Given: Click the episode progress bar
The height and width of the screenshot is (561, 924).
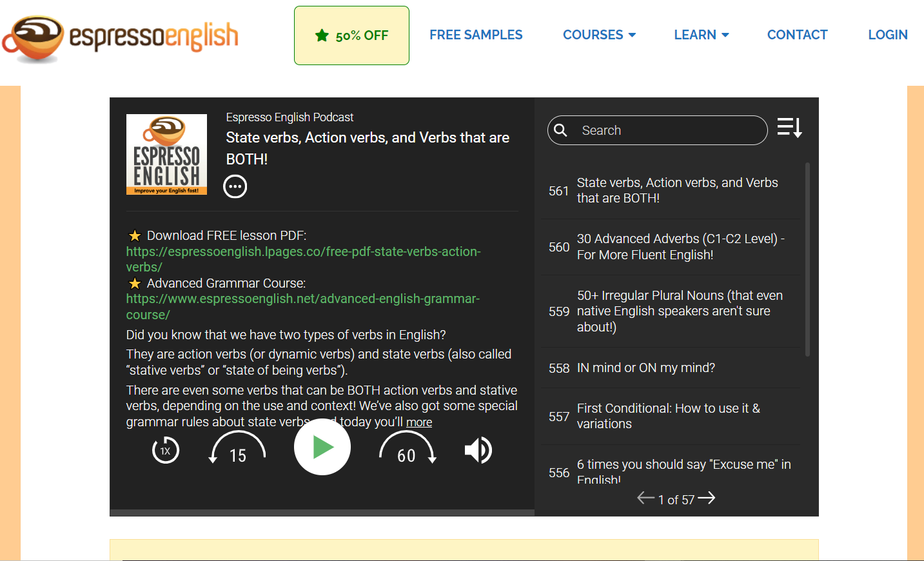Looking at the screenshot, I should tap(322, 513).
